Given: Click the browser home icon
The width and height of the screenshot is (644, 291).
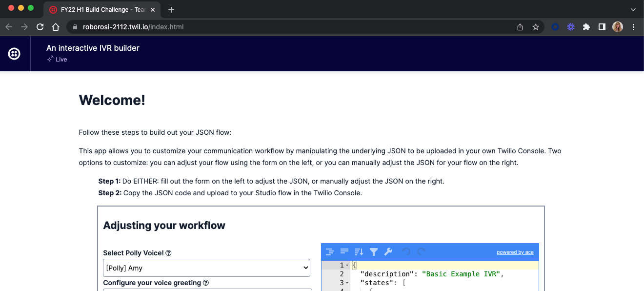Looking at the screenshot, I should [x=56, y=27].
